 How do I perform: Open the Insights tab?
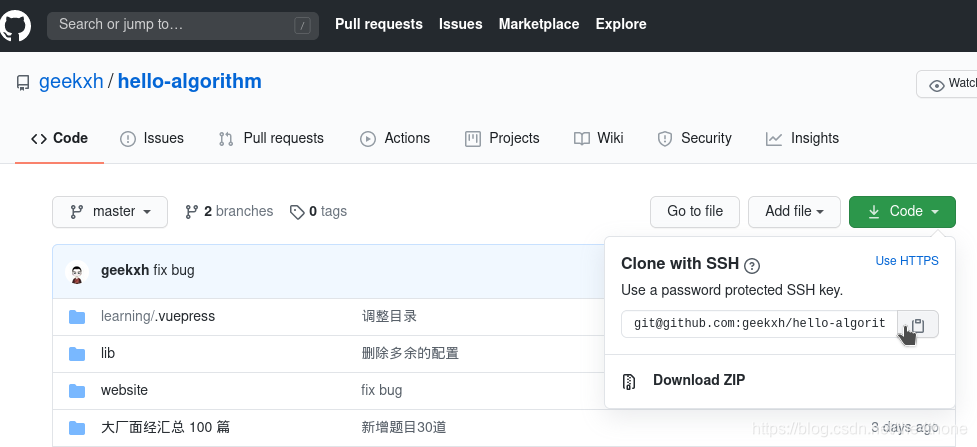coord(803,138)
